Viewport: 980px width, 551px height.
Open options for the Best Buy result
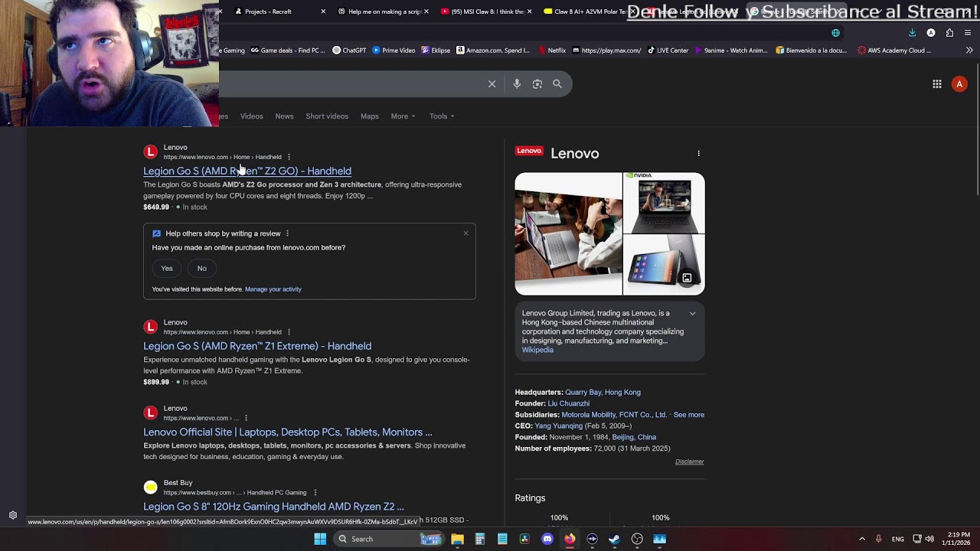(x=315, y=493)
